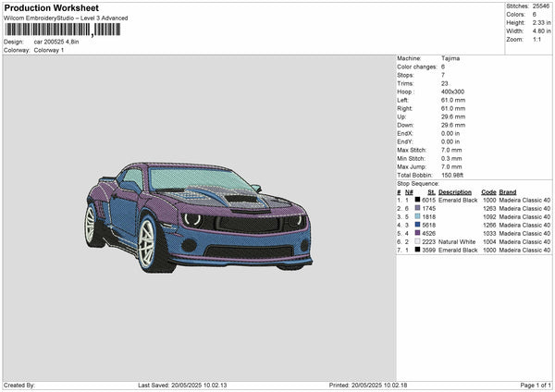555x392 pixels.
Task: Click the black swatch in stop sequence row 1
Action: [418, 201]
